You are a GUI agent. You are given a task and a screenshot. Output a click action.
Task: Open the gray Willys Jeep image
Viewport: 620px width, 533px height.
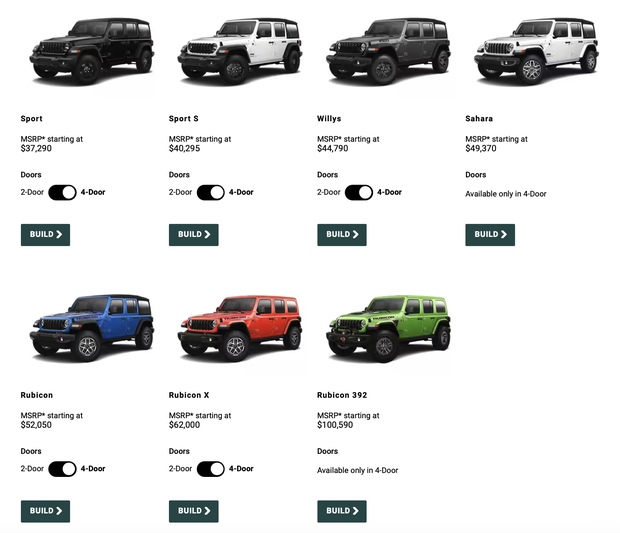point(388,51)
